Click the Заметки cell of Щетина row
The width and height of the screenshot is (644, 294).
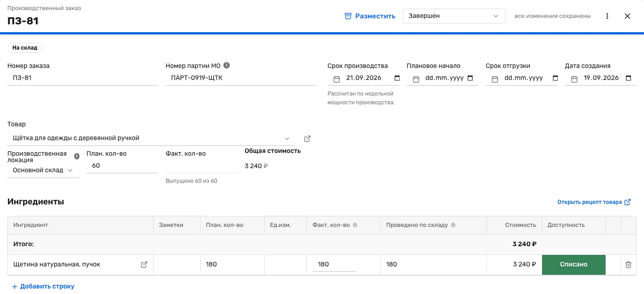click(177, 265)
